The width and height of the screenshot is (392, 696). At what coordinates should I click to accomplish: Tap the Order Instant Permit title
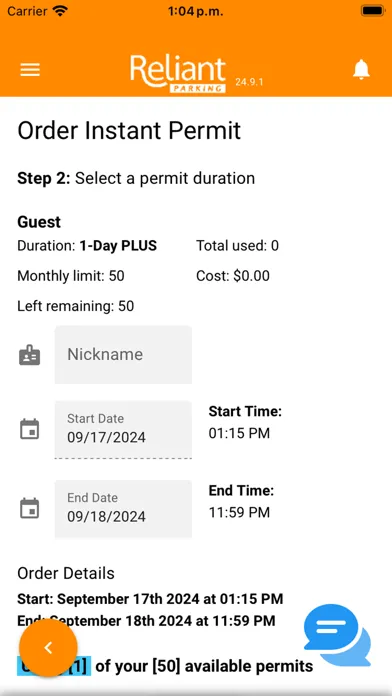(x=129, y=130)
